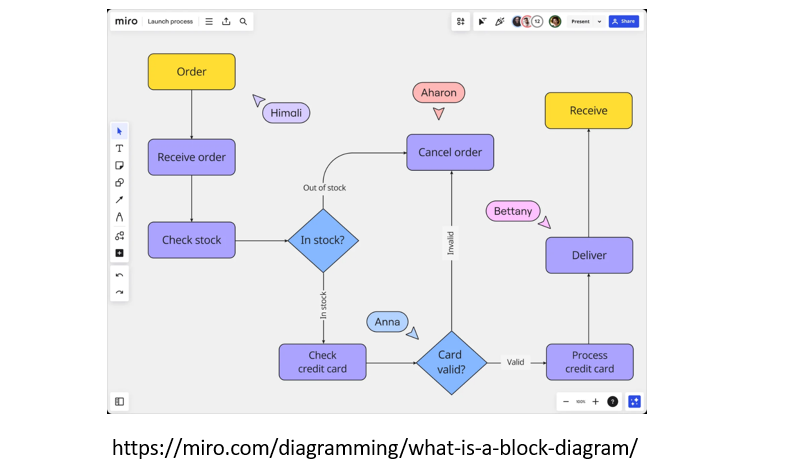The width and height of the screenshot is (801, 472).
Task: Click the blue Share button
Action: pyautogui.click(x=623, y=21)
